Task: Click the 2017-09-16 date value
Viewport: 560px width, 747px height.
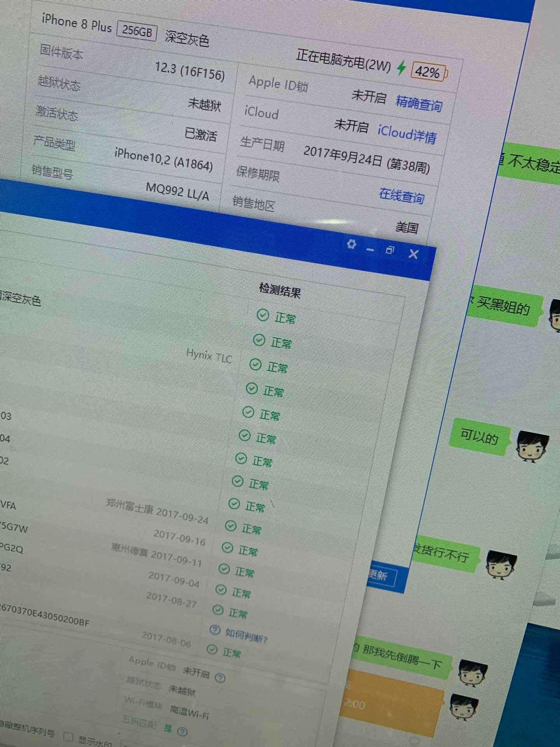Action: click(x=180, y=537)
